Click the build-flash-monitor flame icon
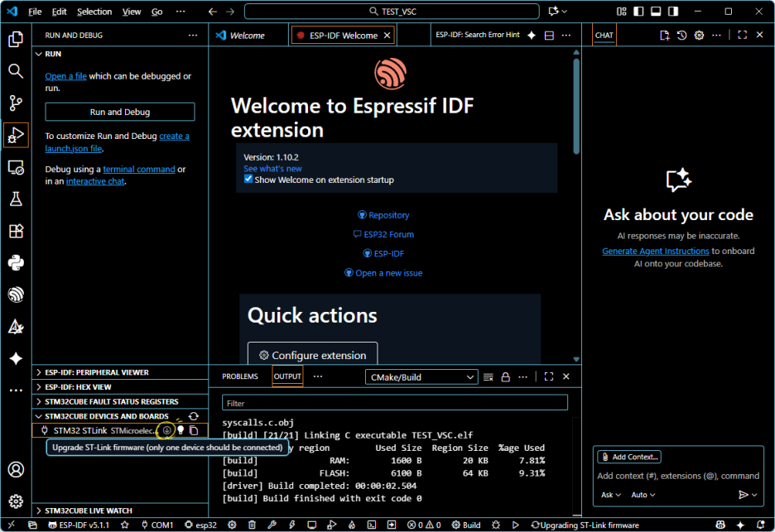The image size is (775, 532). [x=352, y=525]
